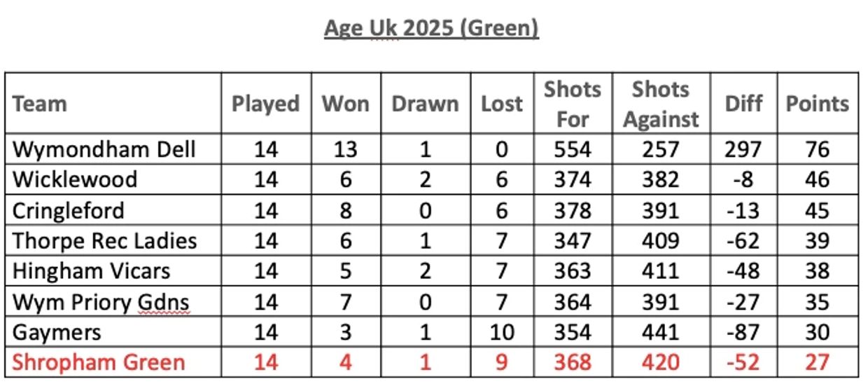Select the Shots Against header cell
Screen dimensions: 868x384
(x=660, y=104)
